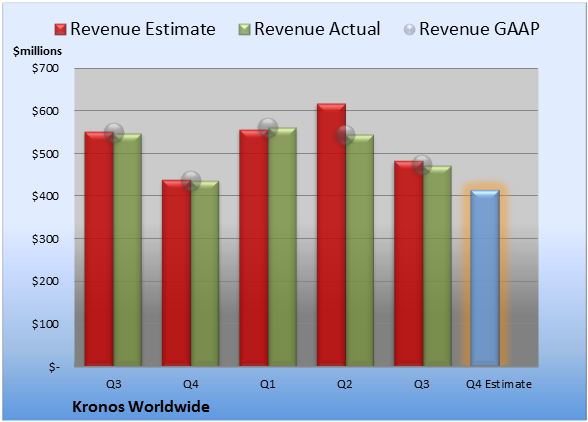Click the '$100' axis value
Image resolution: width=588 pixels, height=422 pixels.
(45, 324)
